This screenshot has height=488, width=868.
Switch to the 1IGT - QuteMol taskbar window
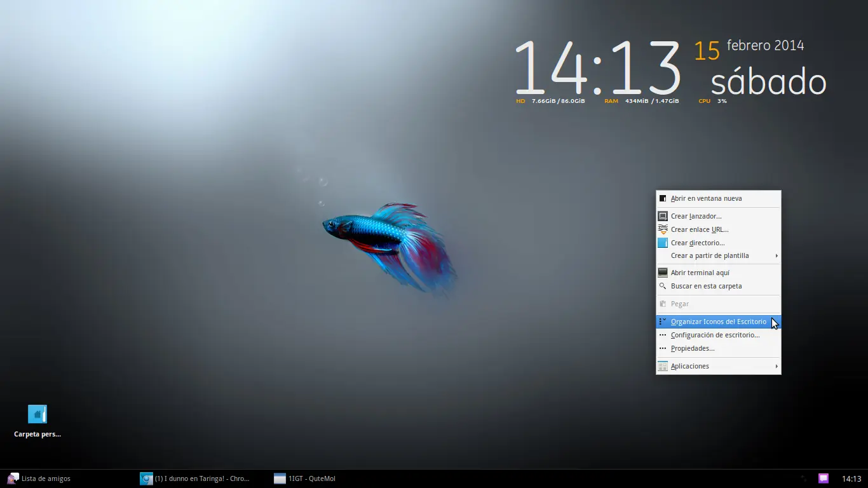(x=304, y=478)
